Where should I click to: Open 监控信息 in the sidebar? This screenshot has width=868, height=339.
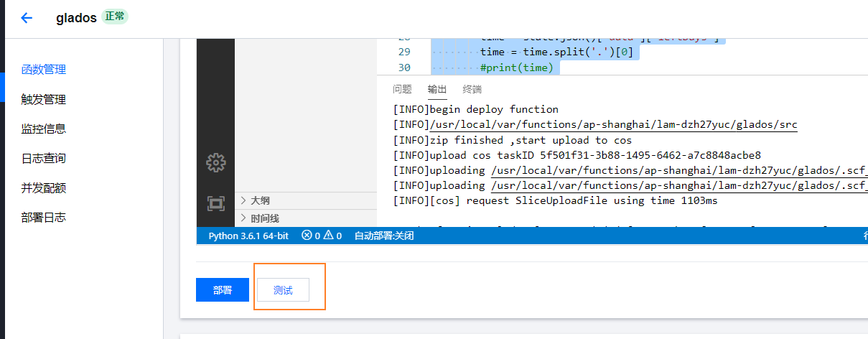click(44, 129)
